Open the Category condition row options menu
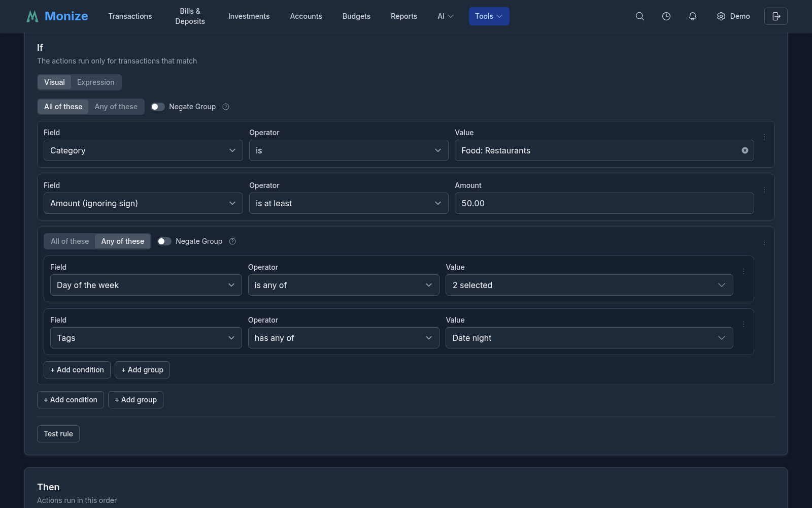The image size is (812, 508). coord(764,137)
